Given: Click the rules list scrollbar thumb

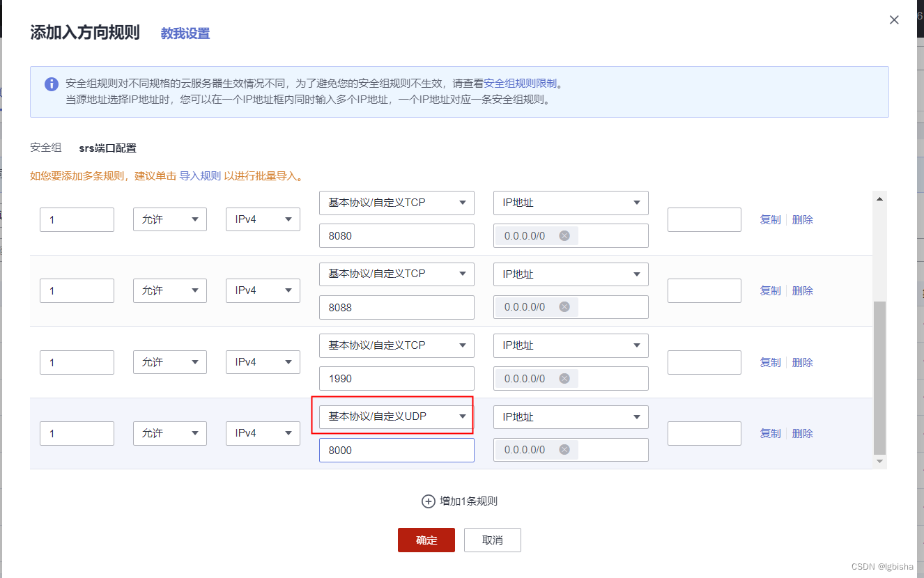Looking at the screenshot, I should pyautogui.click(x=879, y=377).
